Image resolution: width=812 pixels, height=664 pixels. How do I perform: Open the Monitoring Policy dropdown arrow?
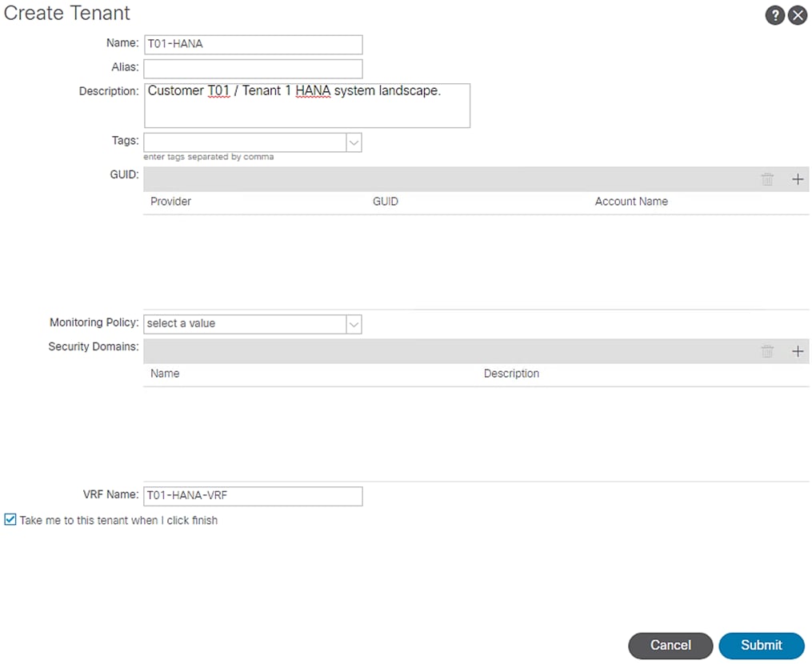pyautogui.click(x=354, y=324)
